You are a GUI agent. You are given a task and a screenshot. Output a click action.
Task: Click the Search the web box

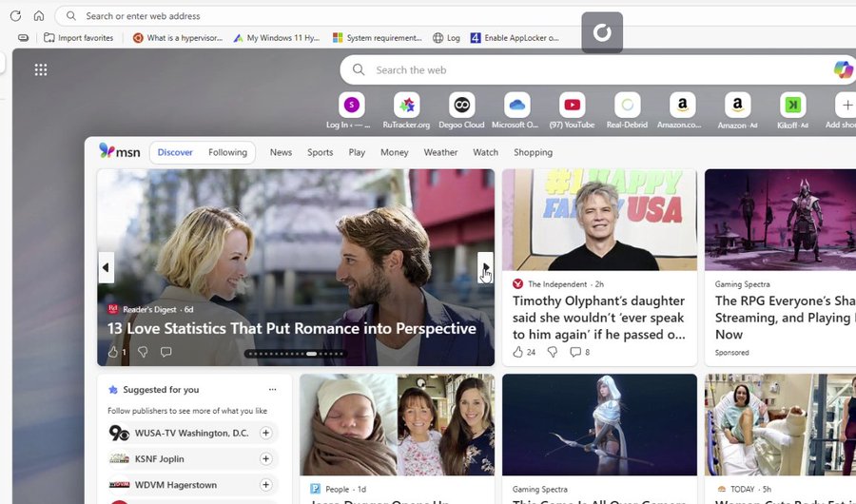(598, 69)
